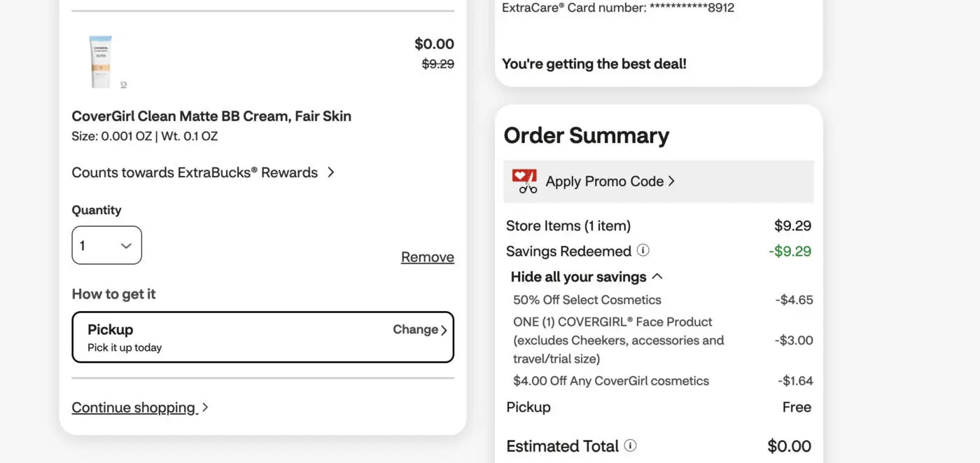This screenshot has width=980, height=463.
Task: Click the chevron beside Continue shopping
Action: coord(204,406)
